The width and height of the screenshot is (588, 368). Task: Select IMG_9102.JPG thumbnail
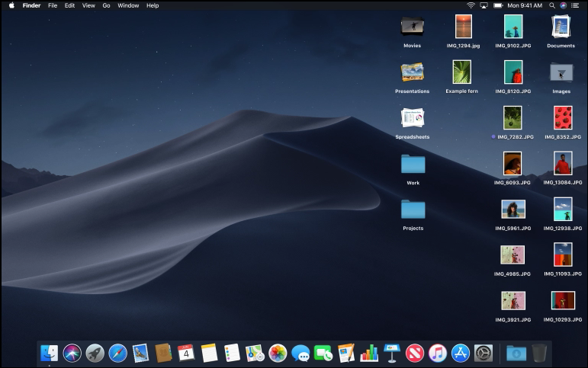(513, 26)
